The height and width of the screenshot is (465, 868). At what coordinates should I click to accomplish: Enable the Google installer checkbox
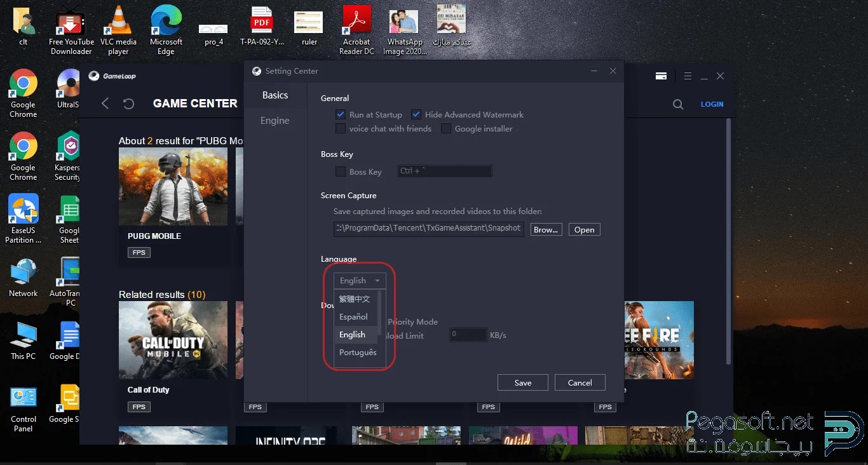(446, 128)
